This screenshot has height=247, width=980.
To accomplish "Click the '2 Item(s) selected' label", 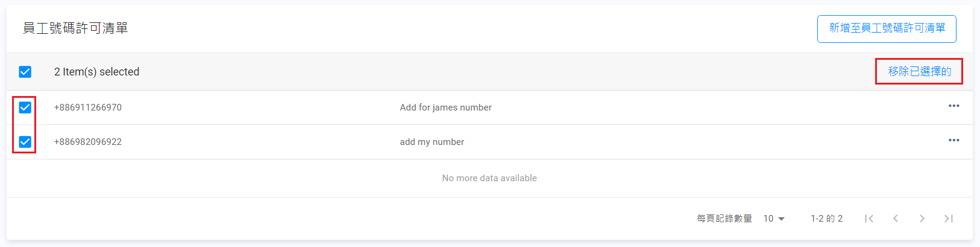I will [x=96, y=72].
